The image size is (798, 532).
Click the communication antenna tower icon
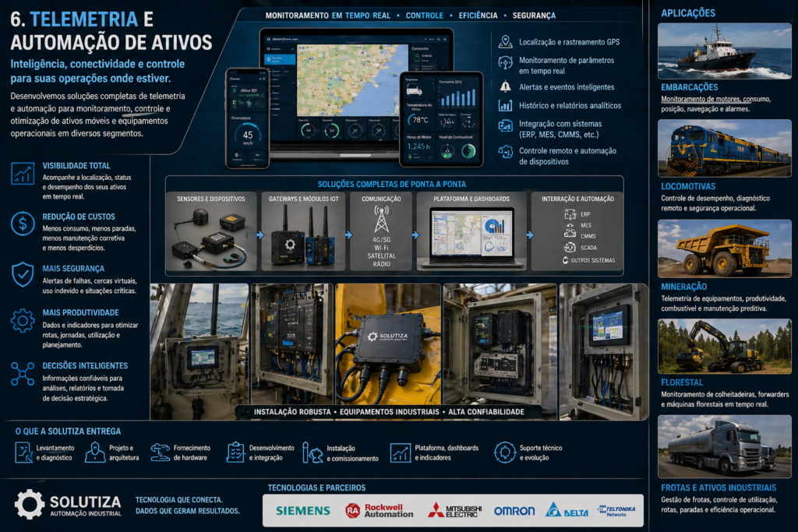pos(381,219)
